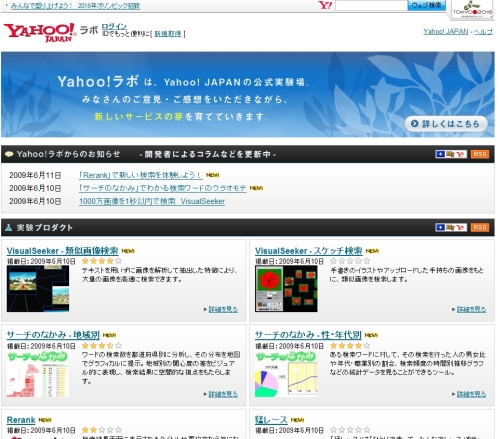Click the Yahoo! JAPAN logo
Screen dimensions: 500x439
pyautogui.click(x=40, y=32)
